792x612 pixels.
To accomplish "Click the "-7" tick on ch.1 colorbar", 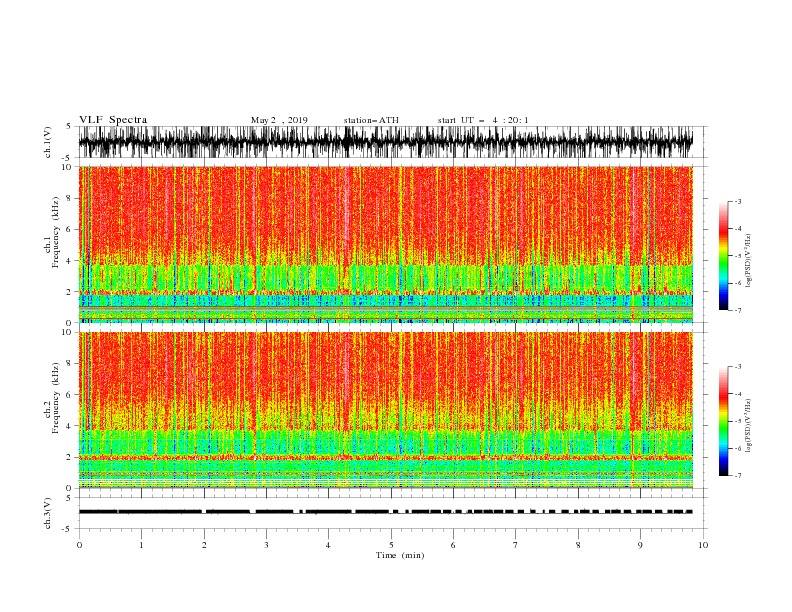I will (x=737, y=311).
